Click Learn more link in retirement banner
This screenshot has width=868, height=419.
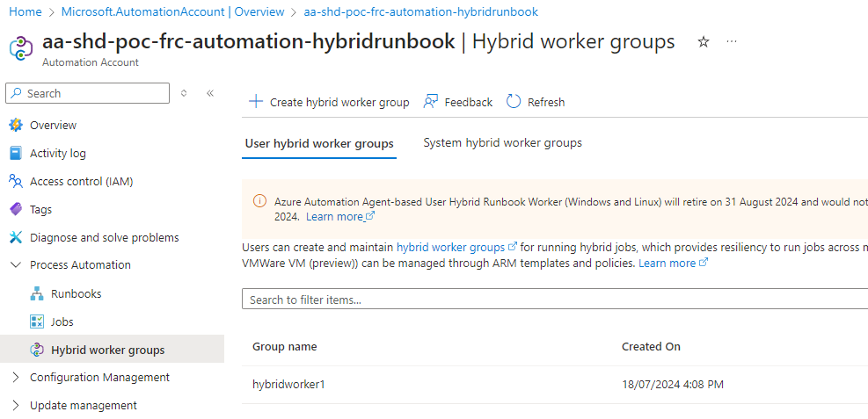[339, 217]
